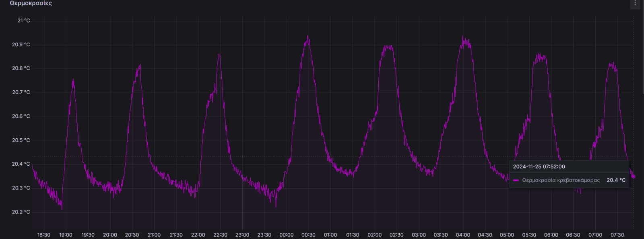Click the 20.4 °C tooltip value
Screen dimensions: 644x239
[x=616, y=180]
